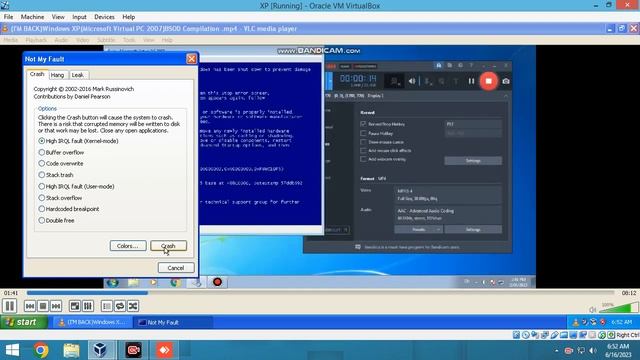Activate Not My Fault XP taskbar button
This screenshot has width=640, height=360.
(173, 322)
